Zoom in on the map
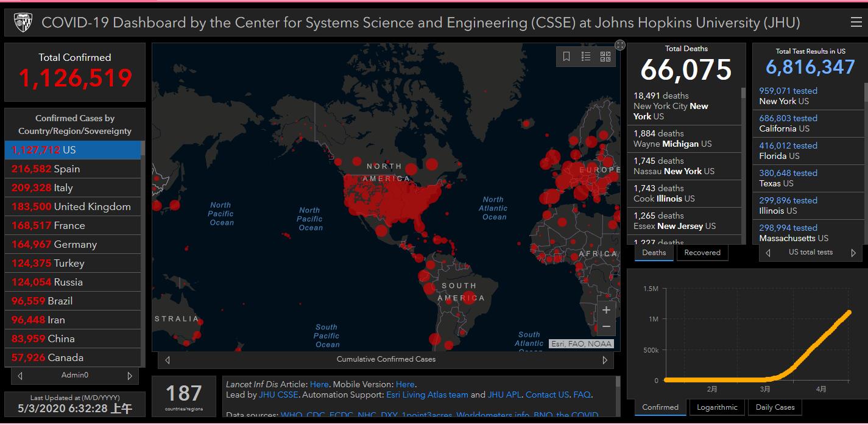 [606, 310]
